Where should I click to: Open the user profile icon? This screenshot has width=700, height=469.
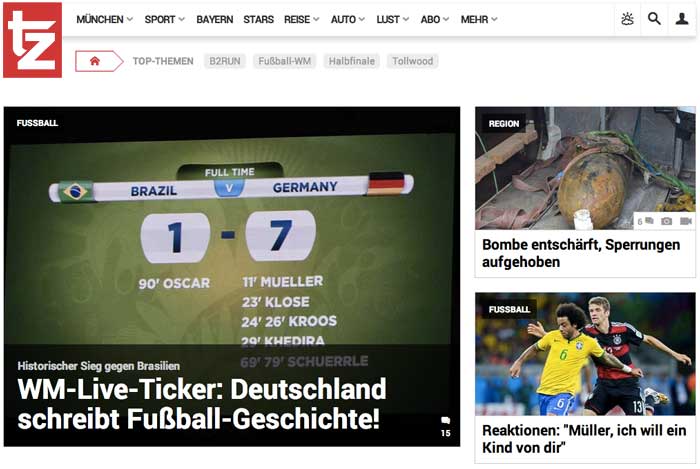tap(681, 19)
